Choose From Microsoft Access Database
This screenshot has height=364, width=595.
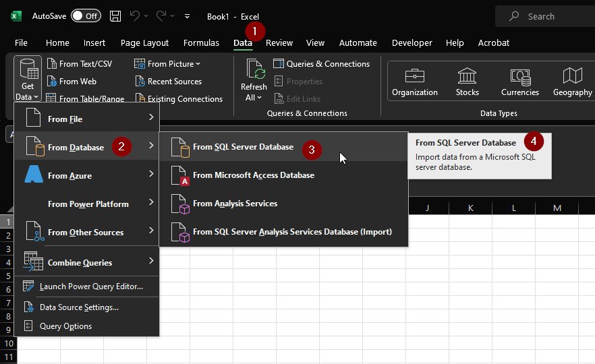coord(284,175)
